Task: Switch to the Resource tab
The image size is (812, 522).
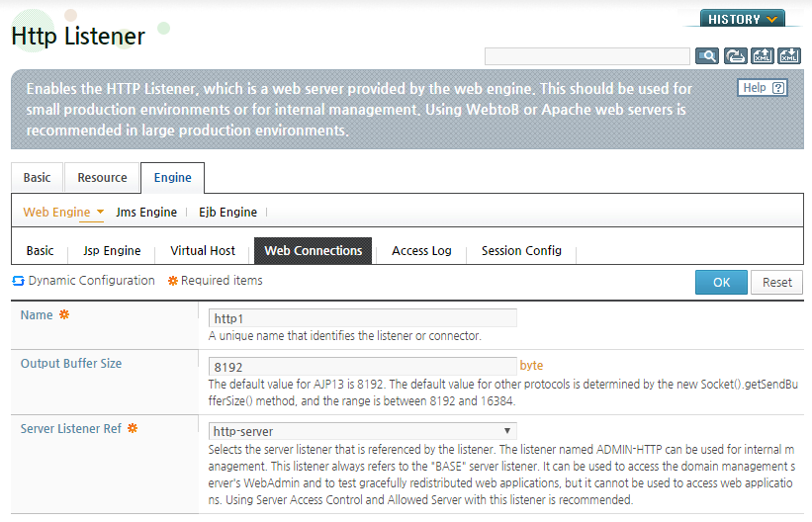Action: [102, 178]
